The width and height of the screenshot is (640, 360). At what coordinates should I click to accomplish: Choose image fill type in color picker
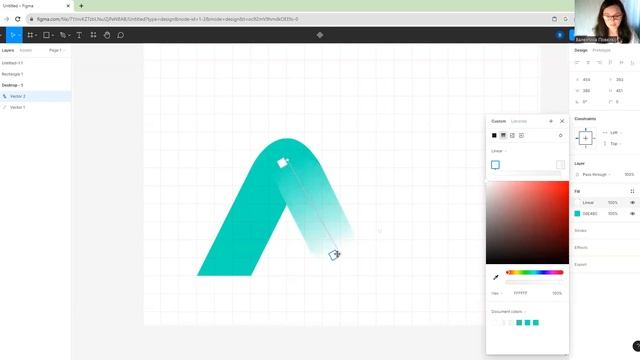(x=512, y=135)
